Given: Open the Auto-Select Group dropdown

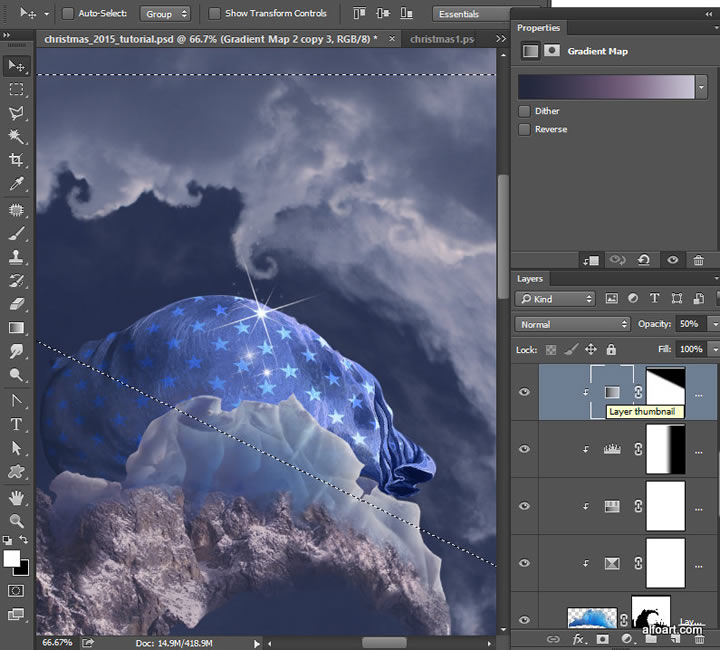Looking at the screenshot, I should 165,14.
